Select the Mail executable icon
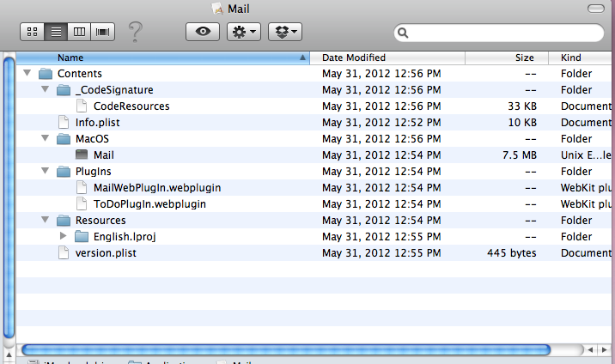This screenshot has height=364, width=615. coord(82,155)
